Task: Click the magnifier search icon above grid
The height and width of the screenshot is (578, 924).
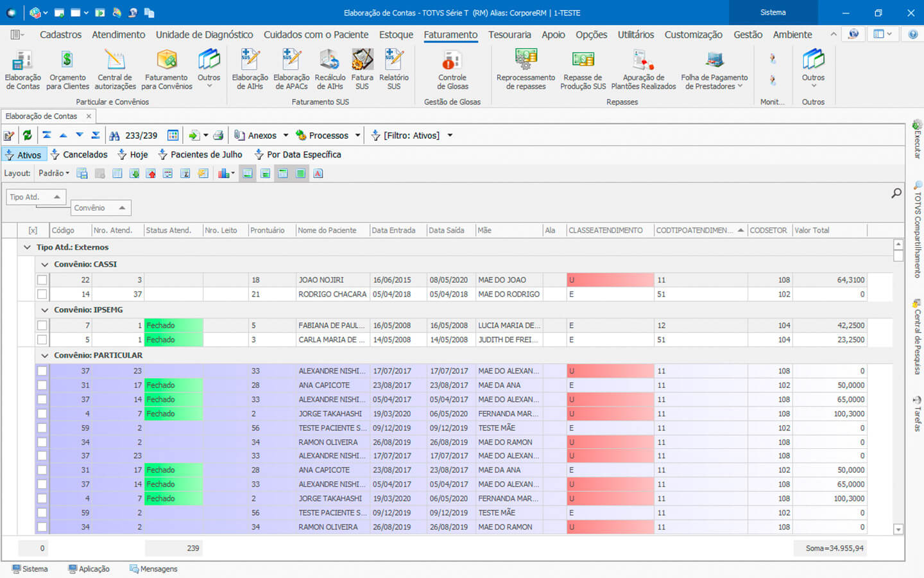Action: [896, 193]
